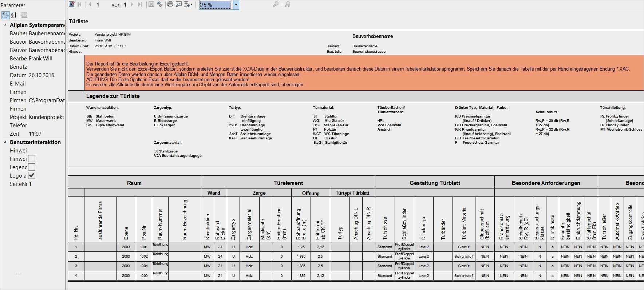Enable the Hinweis checkbox
Image resolution: width=644 pixels, height=290 pixels.
(32, 159)
